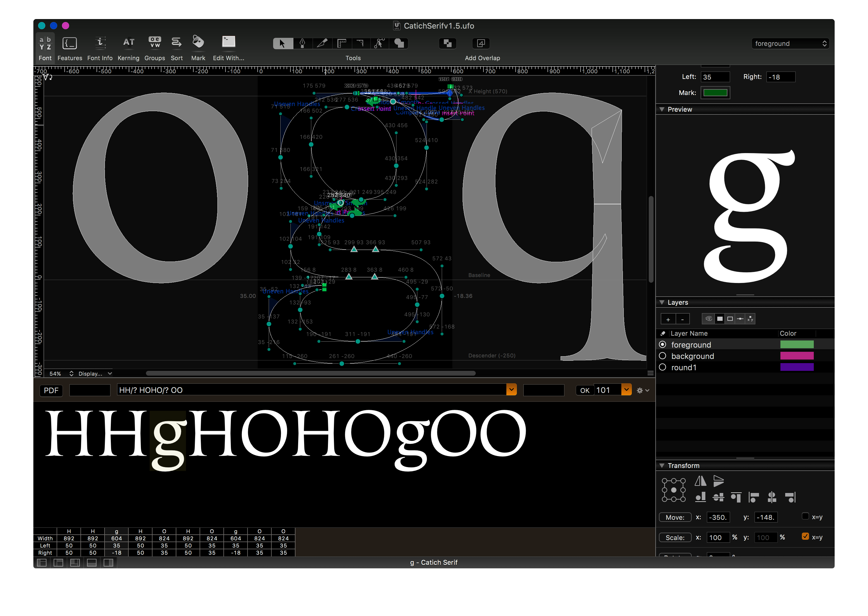Open the space center gear options menu
This screenshot has width=868, height=616.
643,391
